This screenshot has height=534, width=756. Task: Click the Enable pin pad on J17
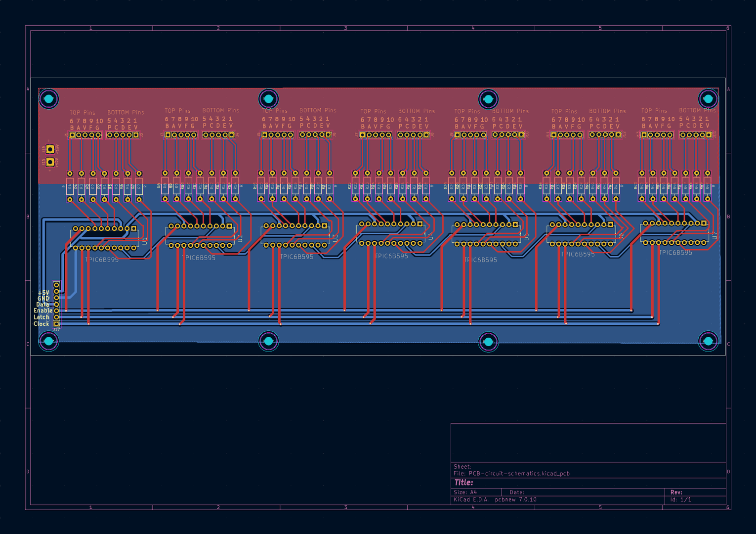coord(56,311)
